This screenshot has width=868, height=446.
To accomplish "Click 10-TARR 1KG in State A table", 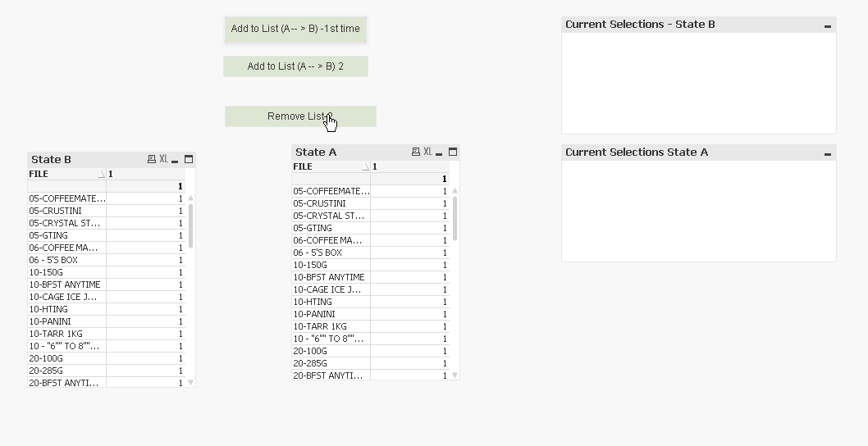I will (319, 326).
